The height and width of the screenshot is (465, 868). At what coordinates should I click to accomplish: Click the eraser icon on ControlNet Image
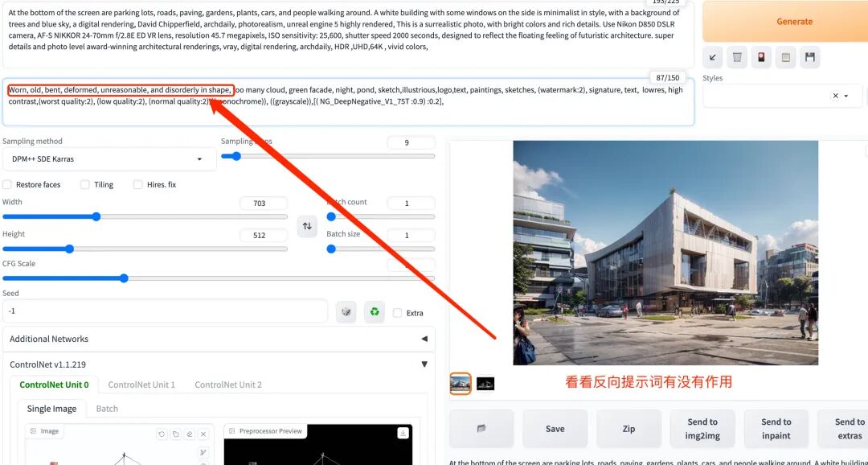(190, 434)
